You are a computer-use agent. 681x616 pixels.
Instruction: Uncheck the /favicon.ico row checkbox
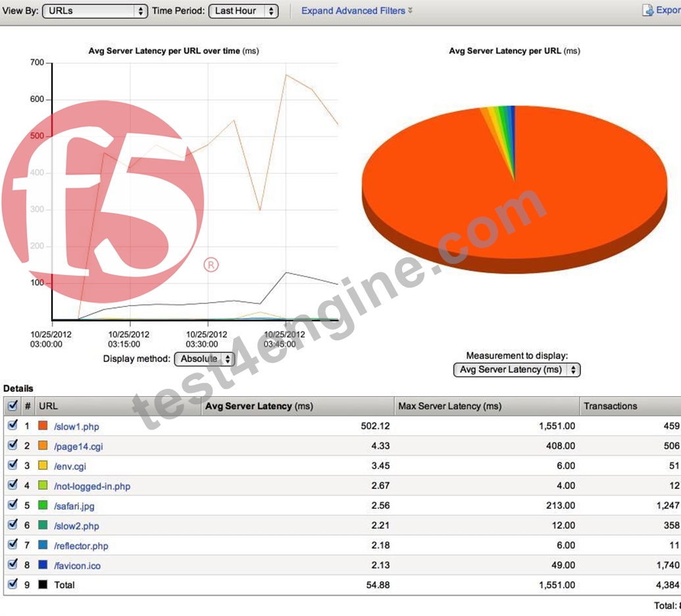coord(13,565)
